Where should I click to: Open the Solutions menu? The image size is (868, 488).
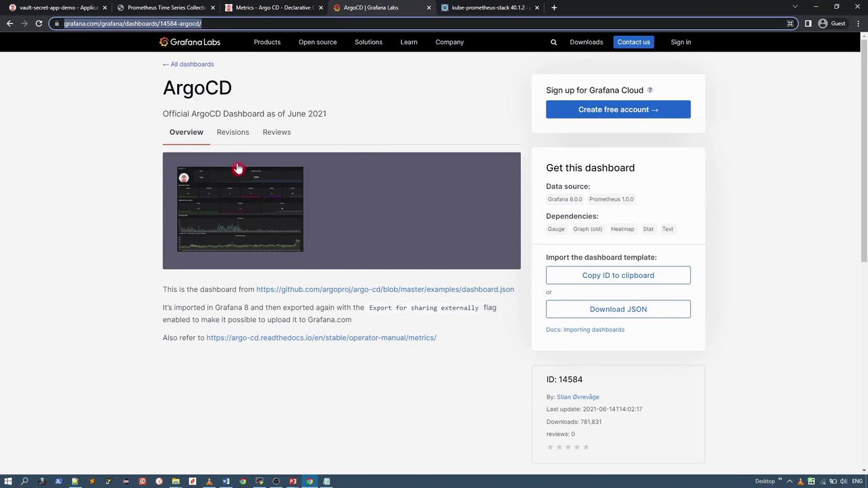pos(368,42)
